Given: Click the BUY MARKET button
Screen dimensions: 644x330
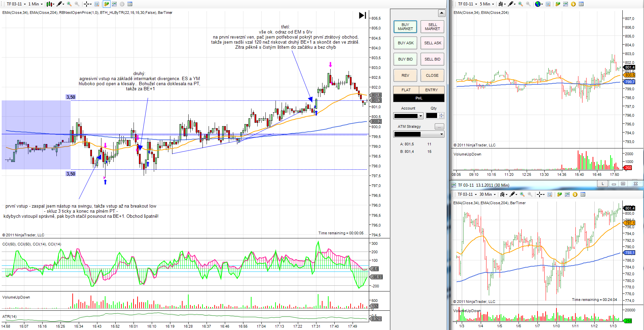Looking at the screenshot, I should point(405,27).
